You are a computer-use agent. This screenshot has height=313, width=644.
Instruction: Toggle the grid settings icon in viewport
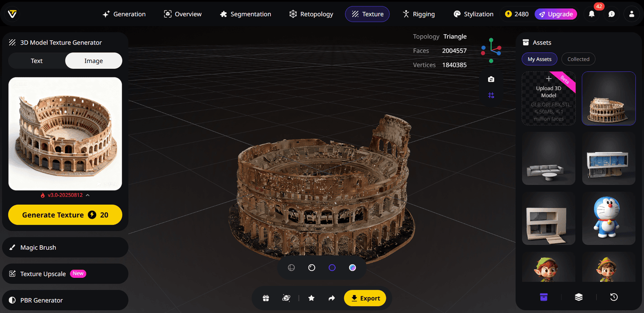(x=491, y=95)
